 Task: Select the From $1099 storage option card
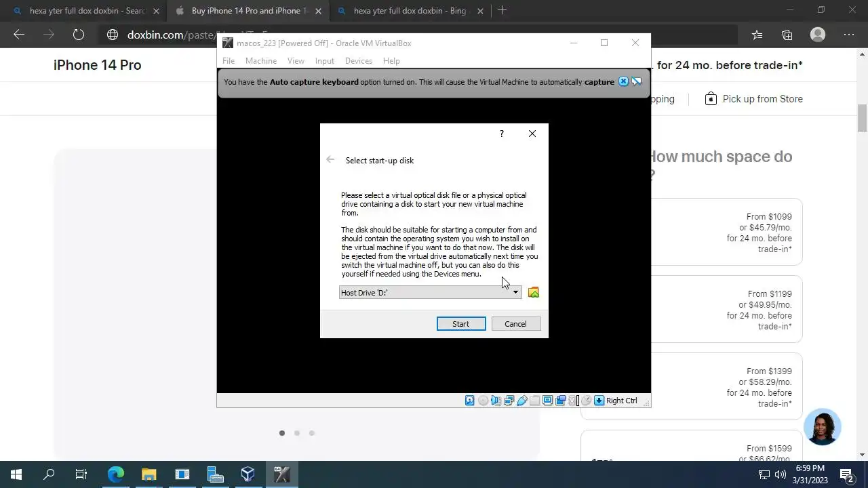(x=726, y=232)
